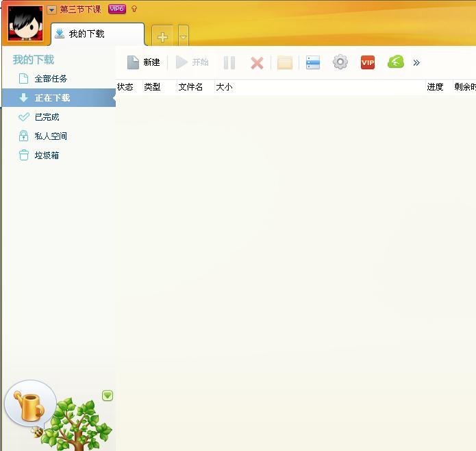Click the bee icon near the tree

click(38, 431)
